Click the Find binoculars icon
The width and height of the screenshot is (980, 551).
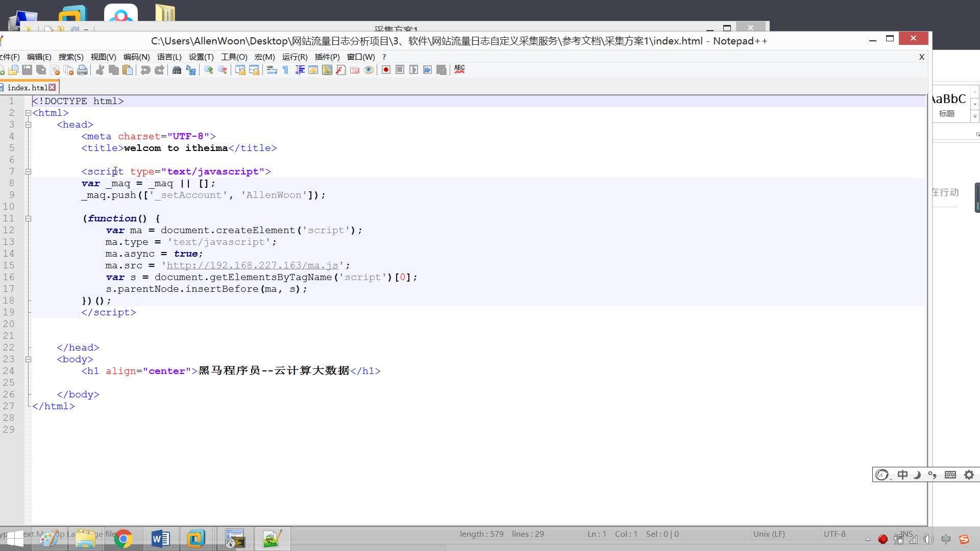coord(177,70)
